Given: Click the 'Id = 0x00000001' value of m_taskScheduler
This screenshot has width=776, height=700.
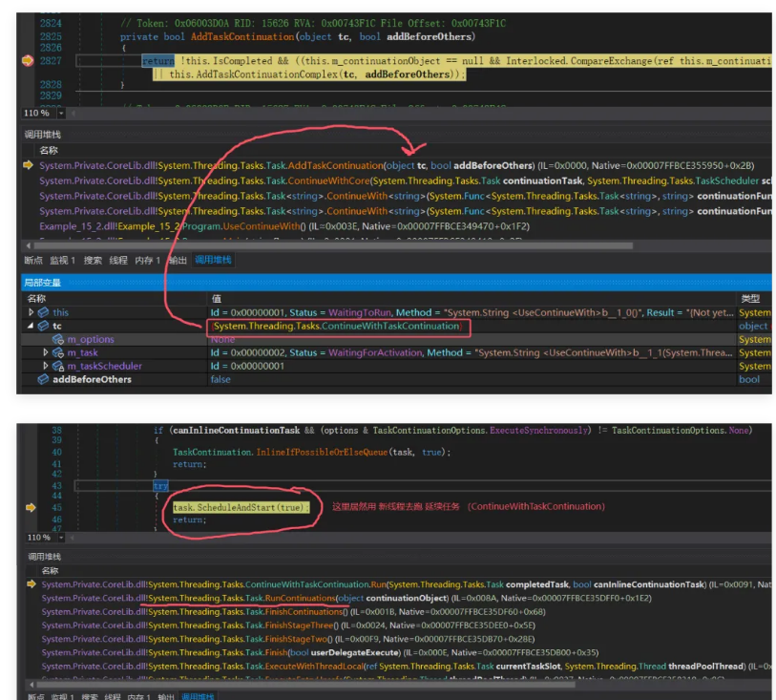Looking at the screenshot, I should tap(247, 366).
